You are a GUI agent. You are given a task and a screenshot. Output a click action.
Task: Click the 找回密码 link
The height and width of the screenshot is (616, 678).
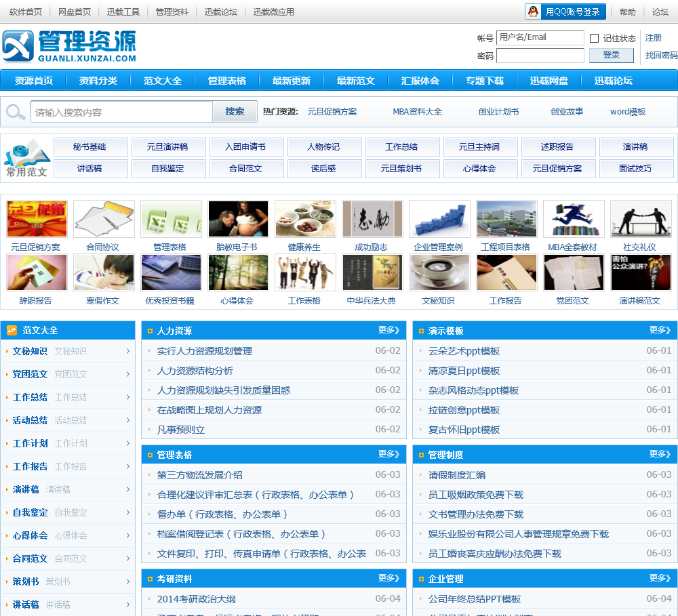pos(661,56)
